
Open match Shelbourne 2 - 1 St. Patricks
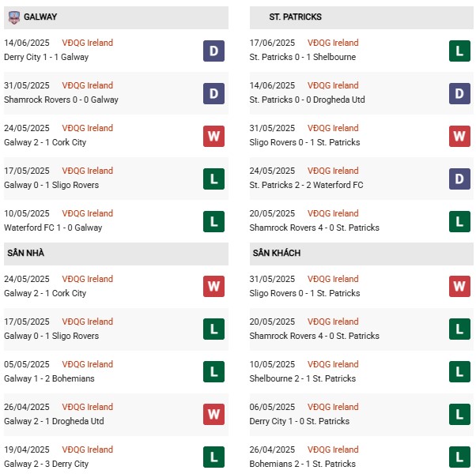[302, 378]
